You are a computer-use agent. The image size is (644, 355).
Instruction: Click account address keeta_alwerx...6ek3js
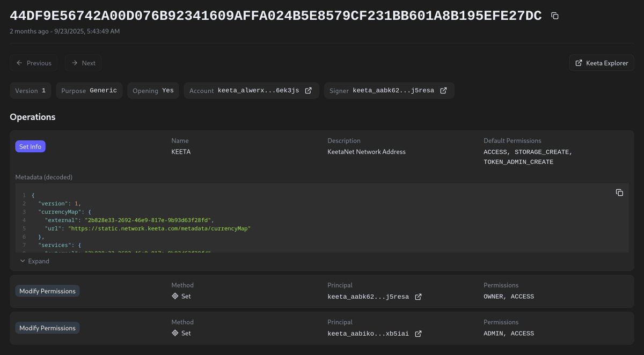[x=258, y=91]
